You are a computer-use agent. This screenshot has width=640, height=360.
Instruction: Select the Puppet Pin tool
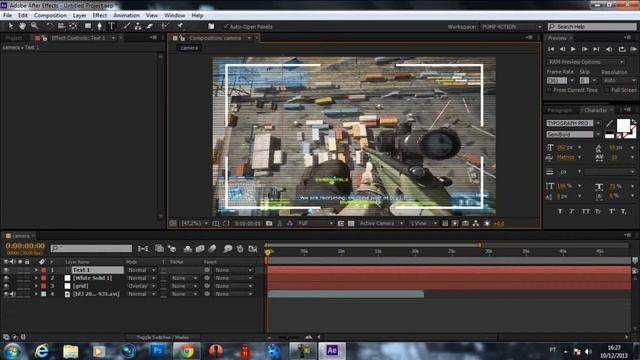point(180,26)
